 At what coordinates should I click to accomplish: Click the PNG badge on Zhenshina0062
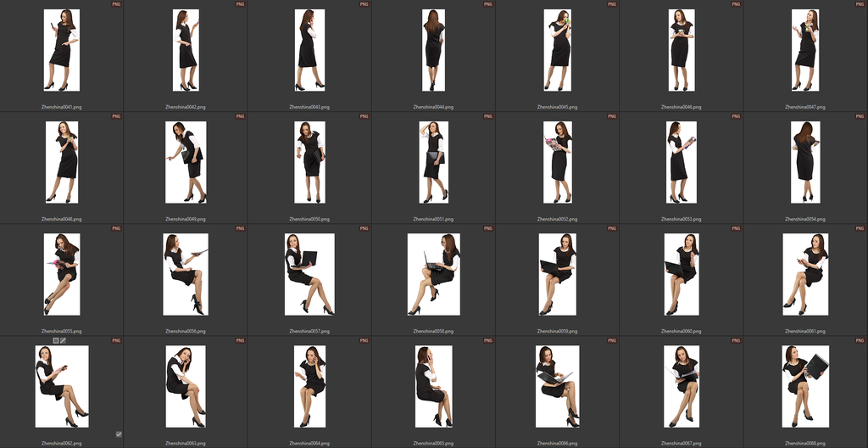click(x=116, y=340)
